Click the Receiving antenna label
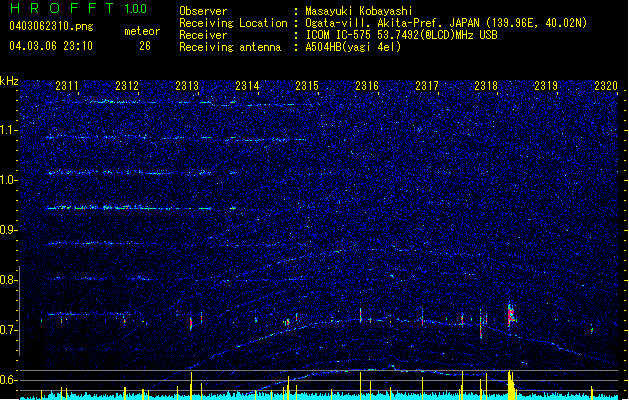 (x=230, y=47)
